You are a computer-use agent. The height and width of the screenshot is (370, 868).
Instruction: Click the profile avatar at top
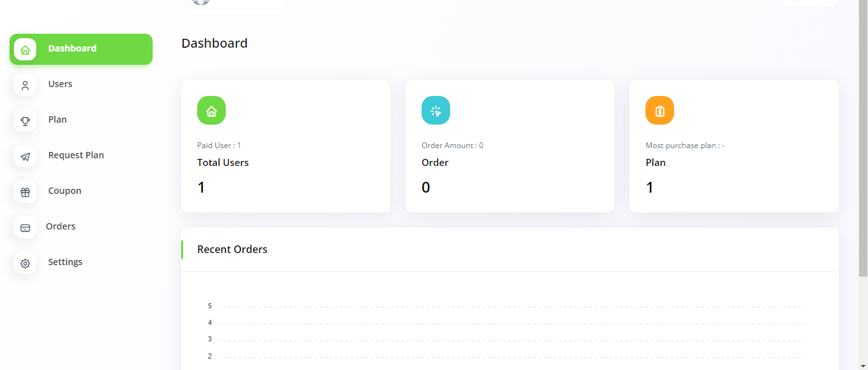coord(200,3)
